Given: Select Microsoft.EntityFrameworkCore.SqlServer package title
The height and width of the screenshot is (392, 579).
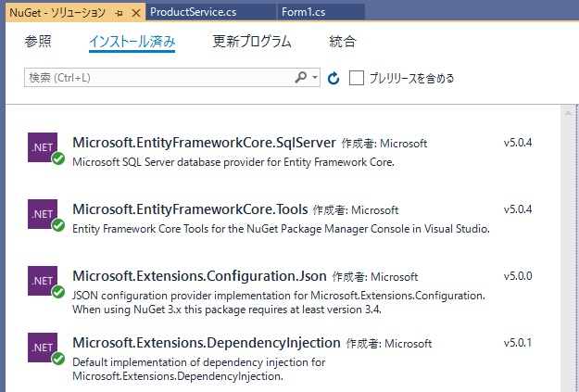Looking at the screenshot, I should click(x=204, y=143).
